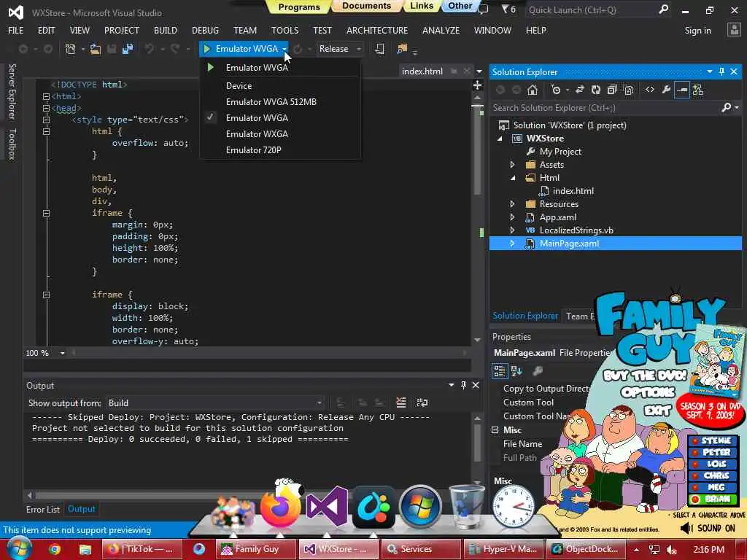This screenshot has height=560, width=747.
Task: Toggle Categorized view in Properties panel
Action: tap(500, 370)
